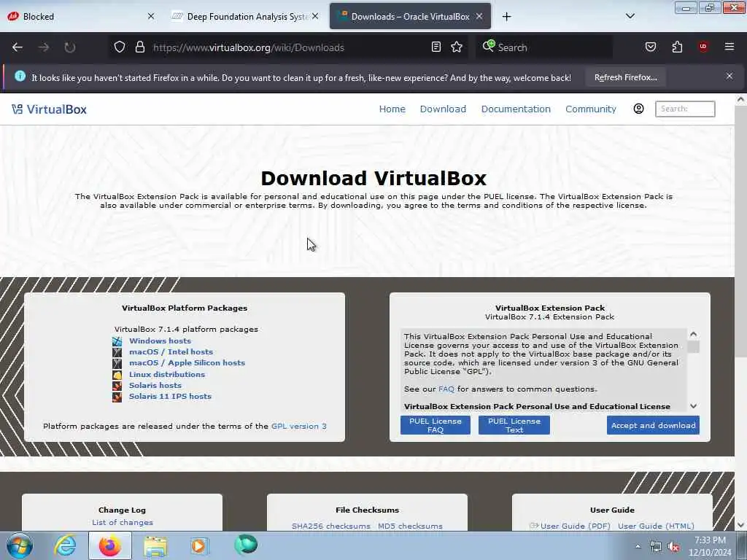Open the Documentation menu item
The height and width of the screenshot is (560, 747).
(x=516, y=109)
